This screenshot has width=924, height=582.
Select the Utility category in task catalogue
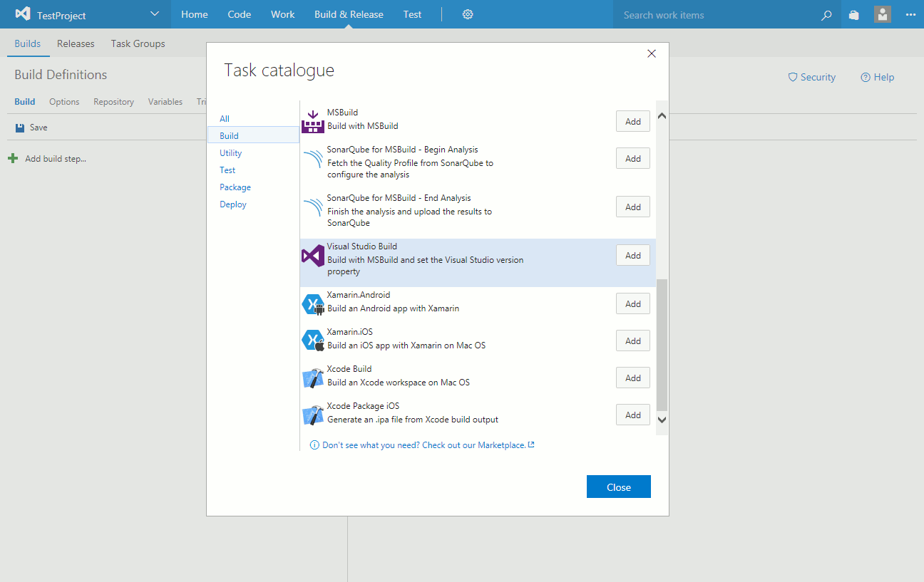coord(231,153)
